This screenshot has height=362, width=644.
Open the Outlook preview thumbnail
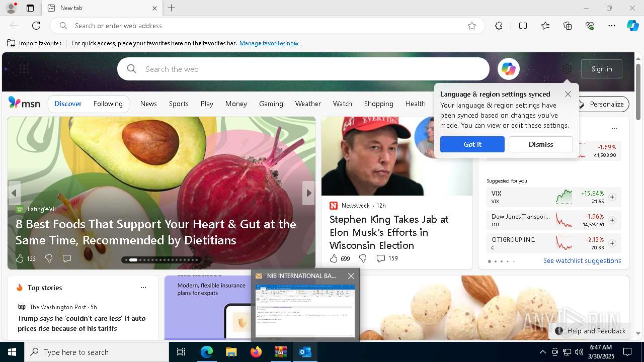click(305, 311)
